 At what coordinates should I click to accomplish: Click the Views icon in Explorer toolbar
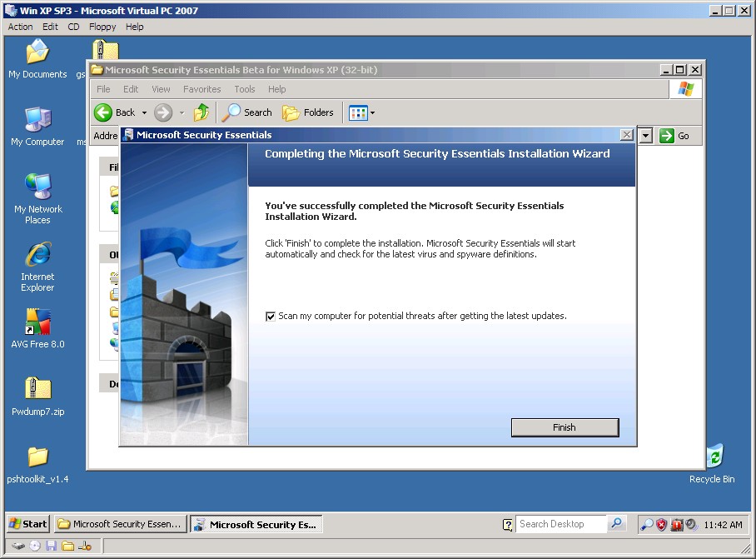tap(358, 112)
